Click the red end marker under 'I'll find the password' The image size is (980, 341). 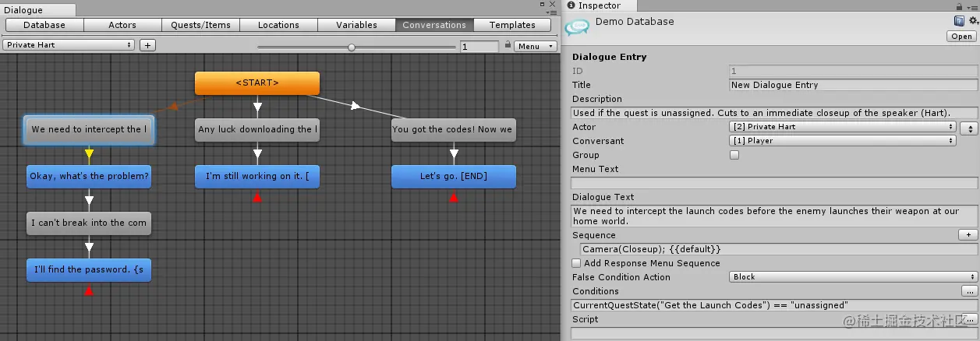point(89,290)
